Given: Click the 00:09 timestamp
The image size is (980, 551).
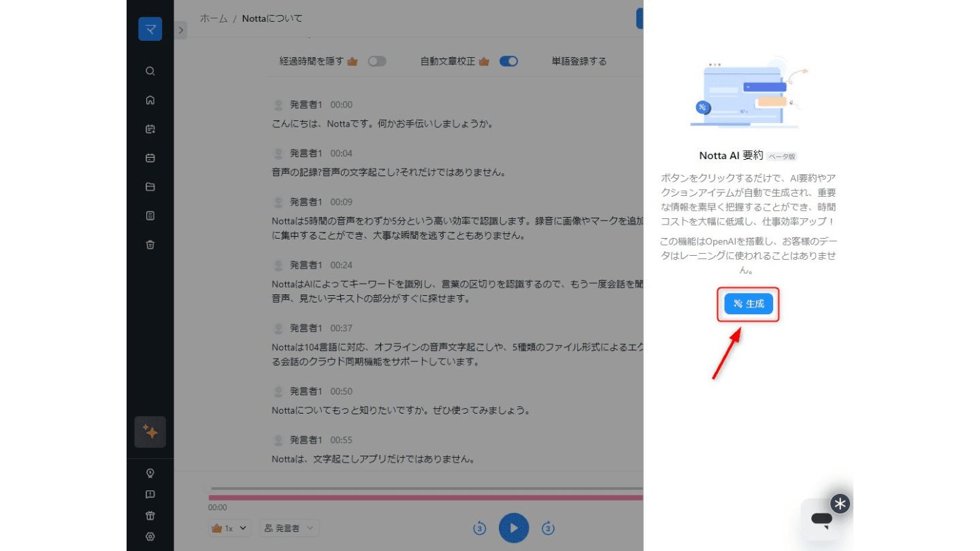Looking at the screenshot, I should tap(342, 202).
